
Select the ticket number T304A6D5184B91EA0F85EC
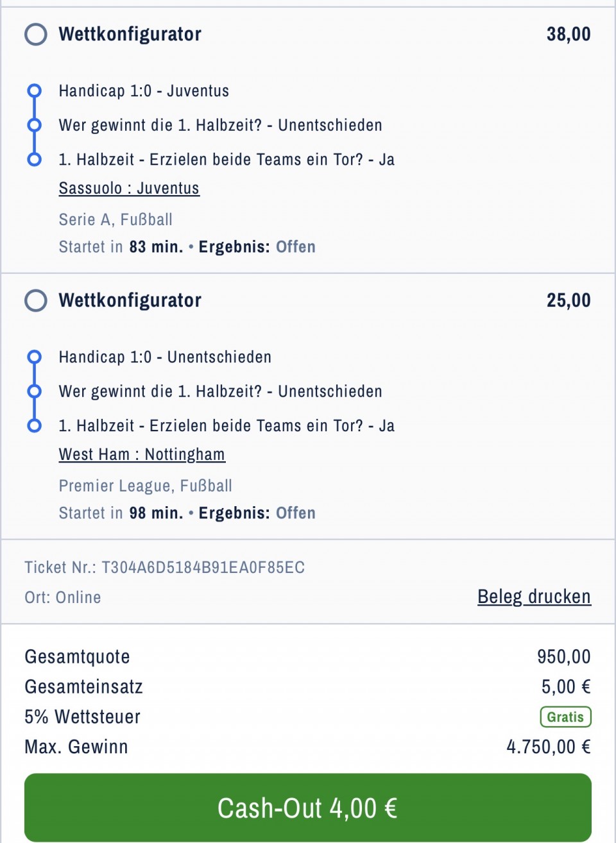coord(203,567)
